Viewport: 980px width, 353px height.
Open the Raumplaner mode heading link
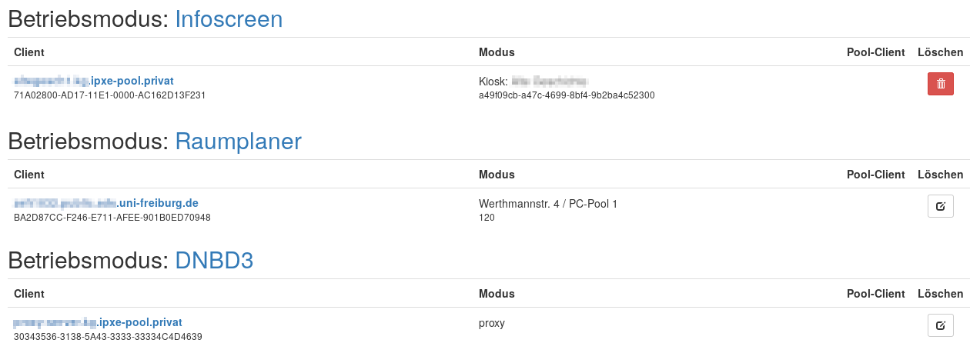coord(238,142)
